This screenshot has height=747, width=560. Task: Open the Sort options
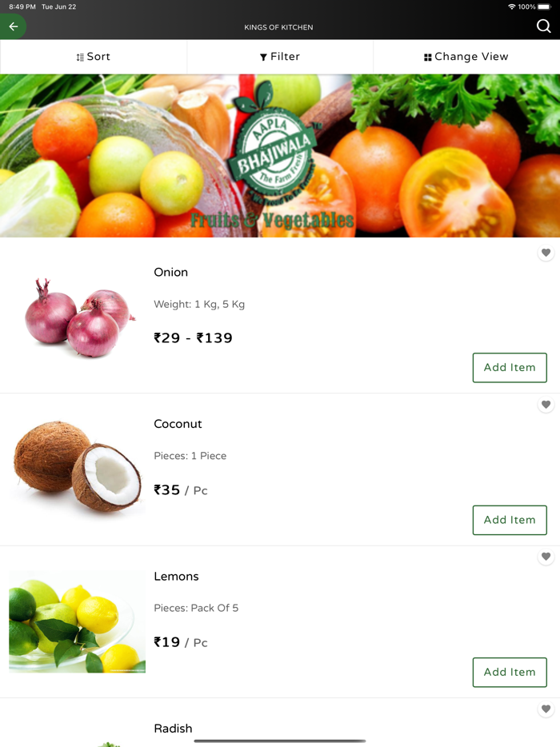(94, 57)
